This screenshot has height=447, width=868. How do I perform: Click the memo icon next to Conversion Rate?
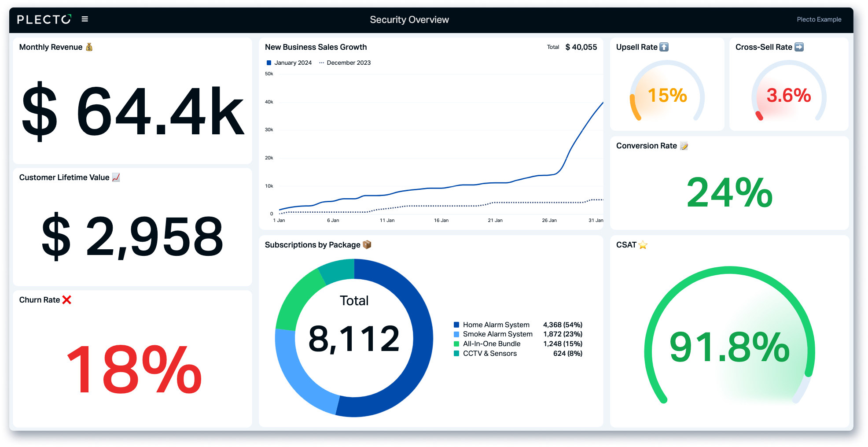click(x=684, y=146)
